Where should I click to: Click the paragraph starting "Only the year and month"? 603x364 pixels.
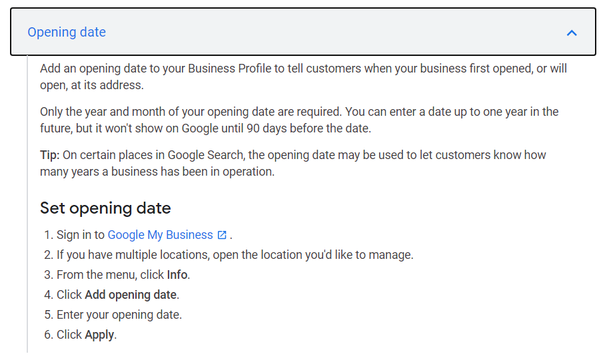click(299, 120)
